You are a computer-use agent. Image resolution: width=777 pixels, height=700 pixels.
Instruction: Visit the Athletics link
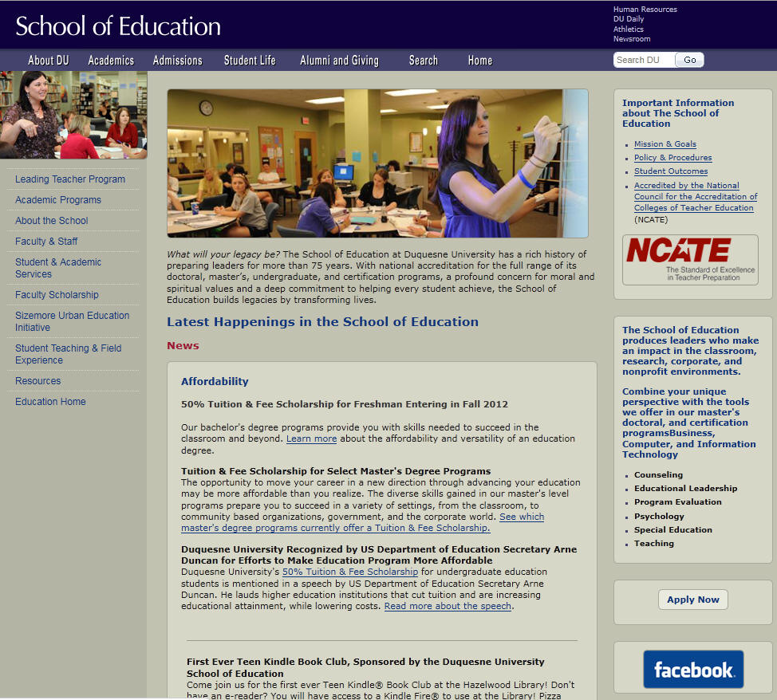pos(628,29)
